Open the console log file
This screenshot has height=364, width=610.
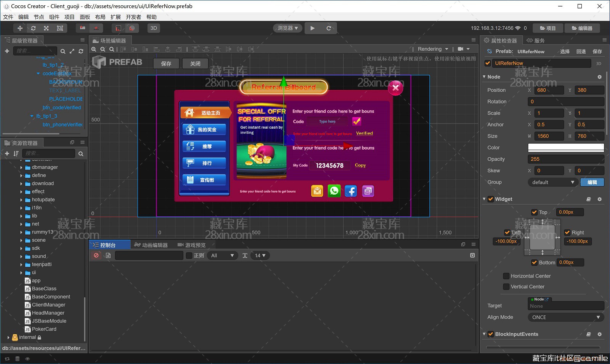coord(108,255)
